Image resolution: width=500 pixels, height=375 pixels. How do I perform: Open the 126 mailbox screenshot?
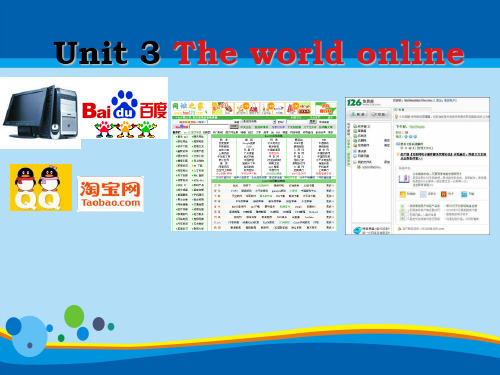click(x=417, y=166)
